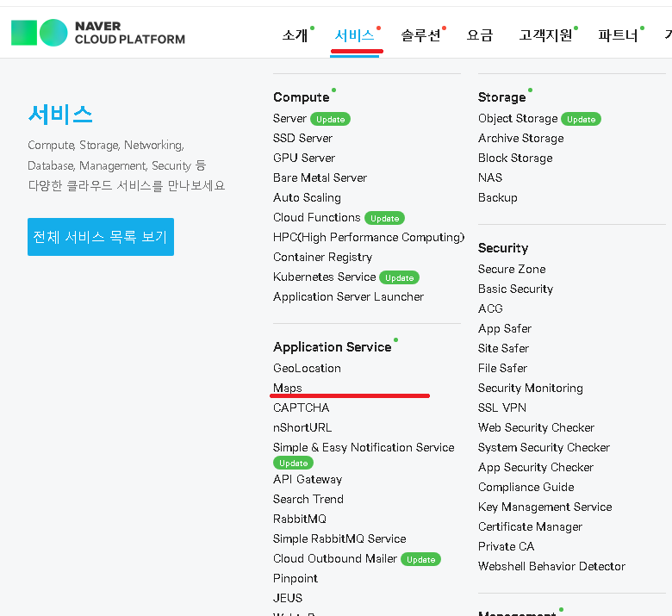Open the 파트너 menu
672x616 pixels.
click(x=618, y=35)
